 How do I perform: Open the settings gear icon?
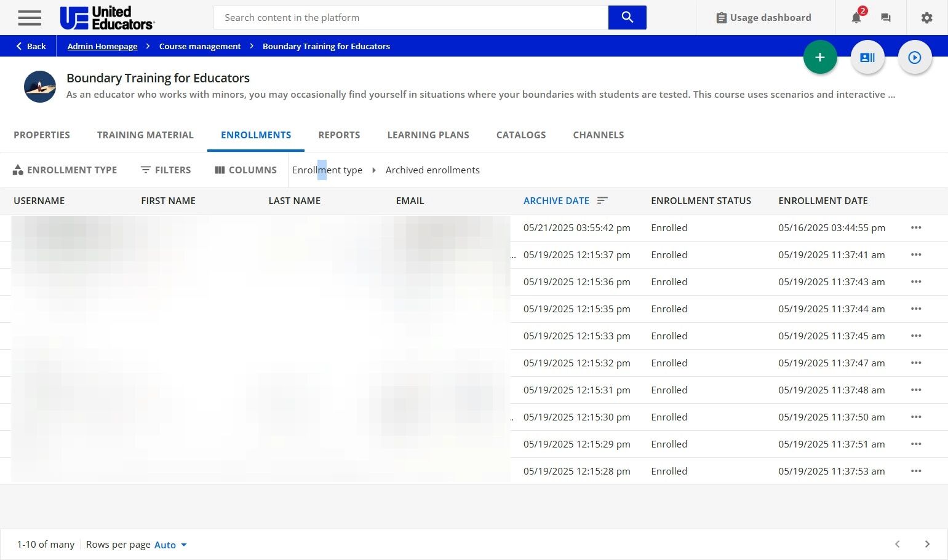[x=927, y=18]
